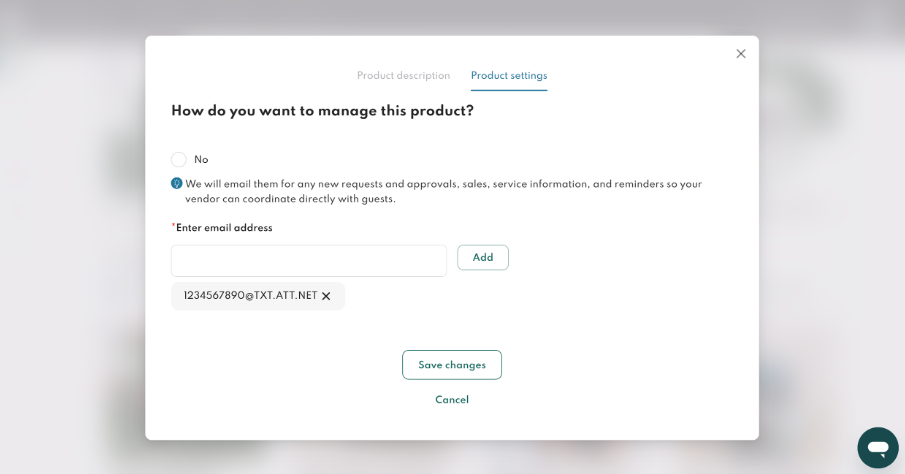Click the 1234567890@TXT.ATT.NET email chip text
905x474 pixels.
(250, 296)
